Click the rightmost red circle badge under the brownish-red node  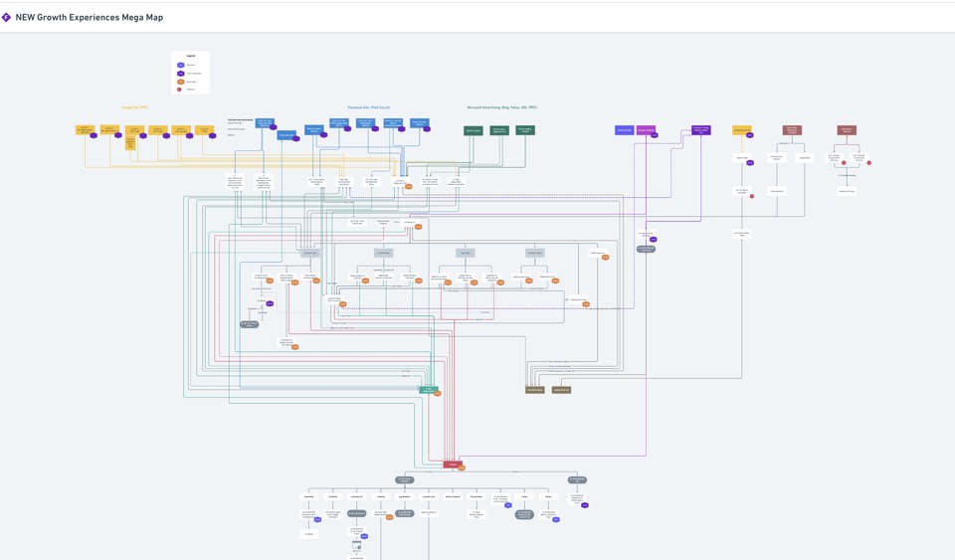click(869, 162)
